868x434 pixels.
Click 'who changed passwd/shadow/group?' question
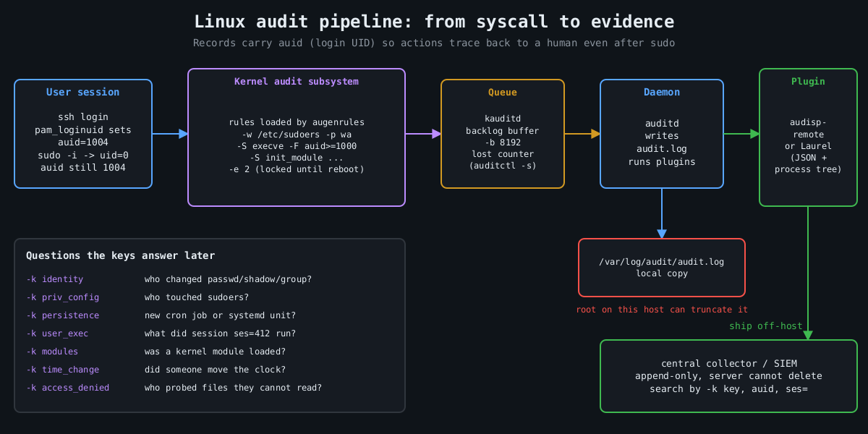click(x=229, y=279)
